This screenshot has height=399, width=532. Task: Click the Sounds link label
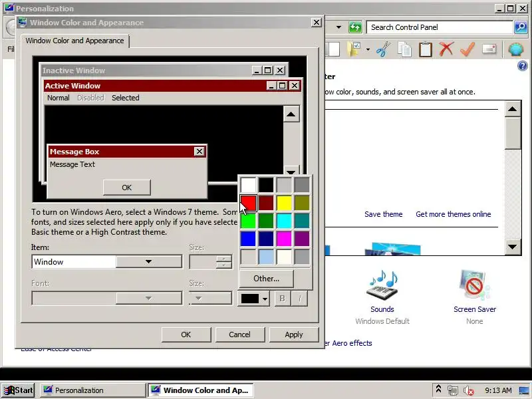tap(382, 309)
